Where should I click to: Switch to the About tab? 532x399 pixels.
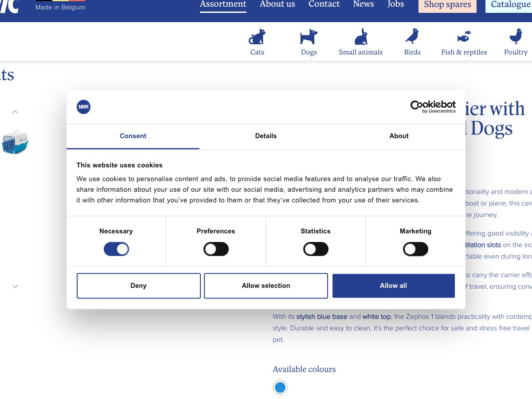coord(399,136)
